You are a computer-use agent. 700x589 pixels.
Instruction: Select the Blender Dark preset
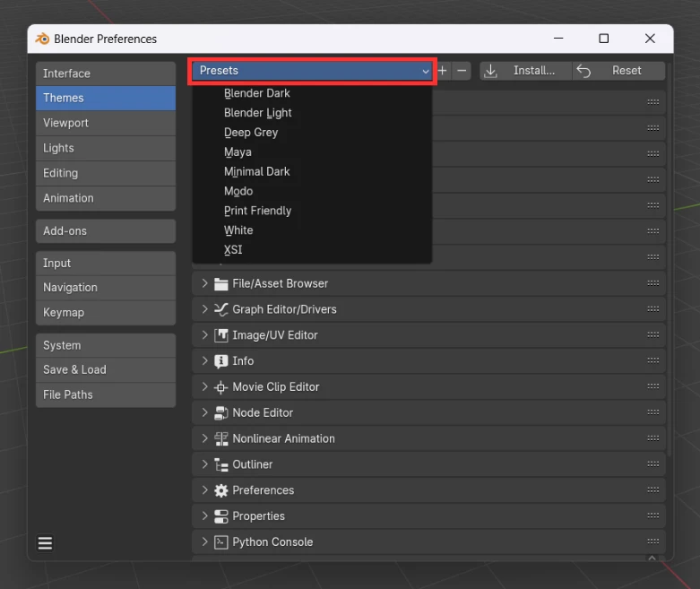[312, 93]
